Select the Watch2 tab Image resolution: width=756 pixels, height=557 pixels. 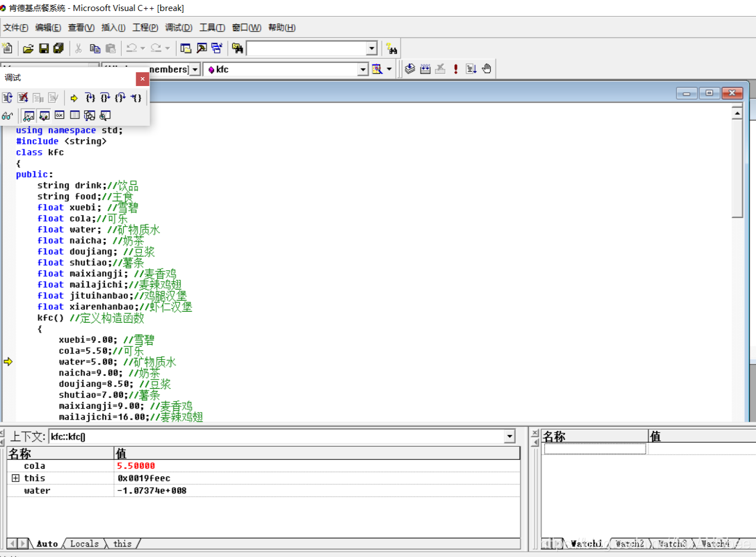(x=629, y=544)
